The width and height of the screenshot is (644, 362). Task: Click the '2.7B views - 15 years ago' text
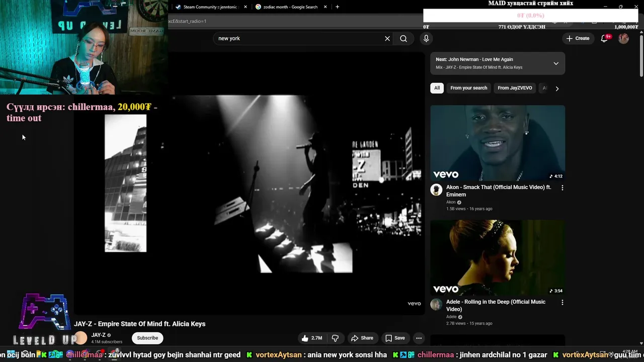point(469,323)
